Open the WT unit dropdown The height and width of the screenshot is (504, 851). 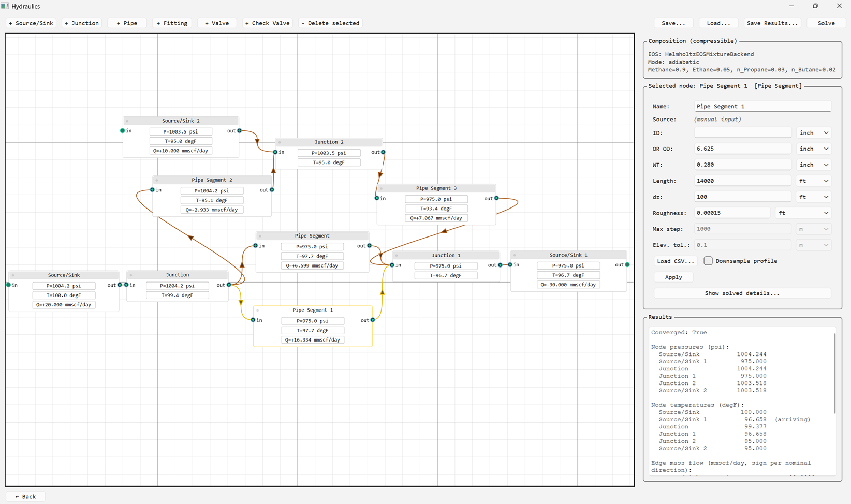pyautogui.click(x=814, y=165)
